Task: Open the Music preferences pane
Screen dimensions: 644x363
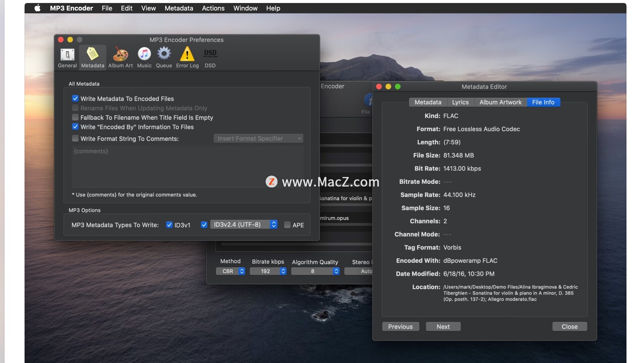Action: click(x=144, y=57)
